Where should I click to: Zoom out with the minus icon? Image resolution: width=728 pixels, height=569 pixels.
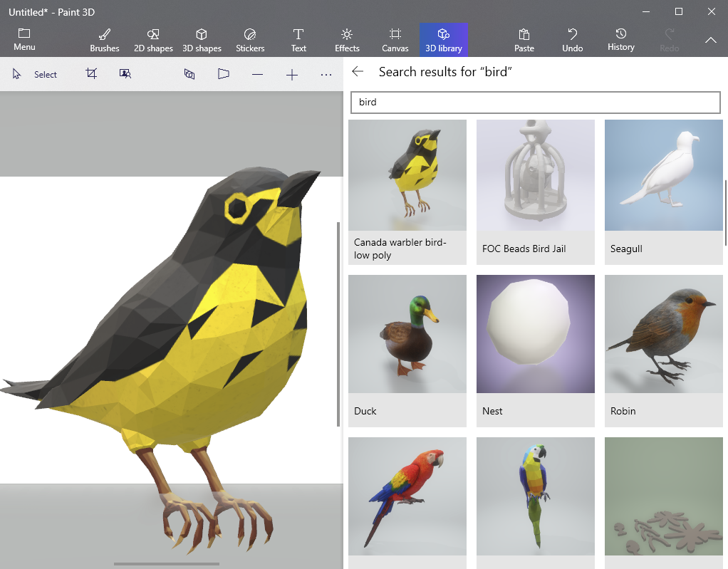[258, 74]
